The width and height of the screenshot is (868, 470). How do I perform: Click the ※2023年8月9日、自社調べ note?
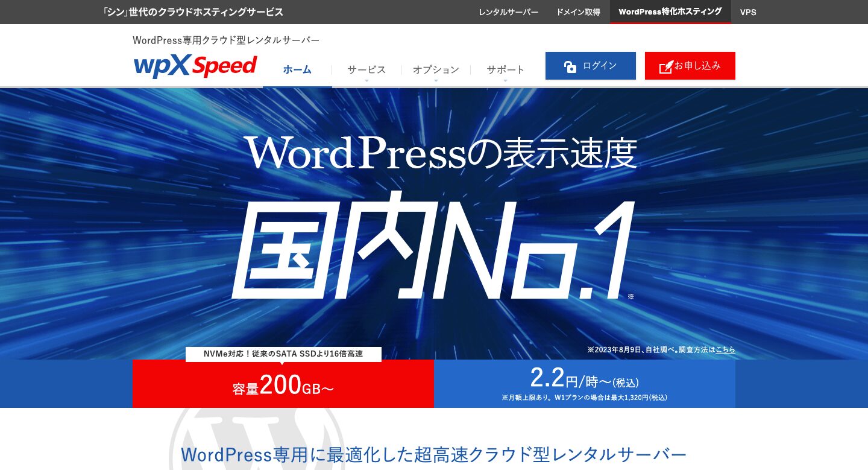[x=661, y=349]
